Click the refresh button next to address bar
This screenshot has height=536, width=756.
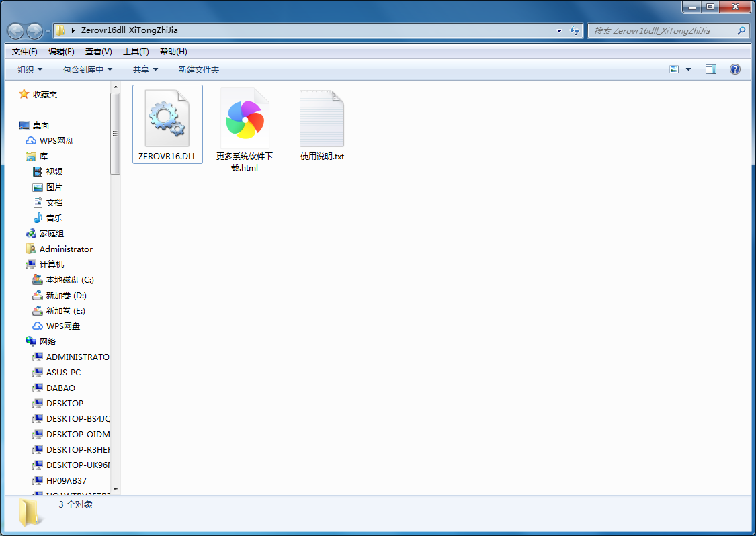tap(575, 30)
